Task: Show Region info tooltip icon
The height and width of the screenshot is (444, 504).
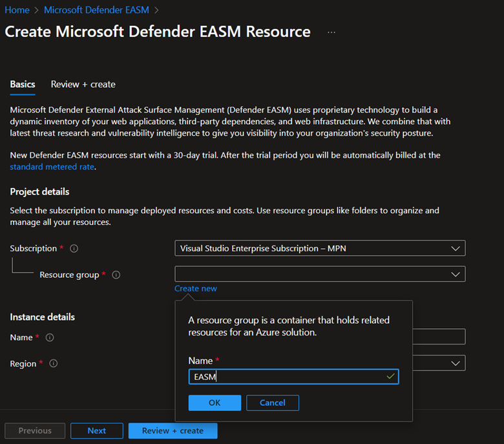Action: tap(54, 363)
